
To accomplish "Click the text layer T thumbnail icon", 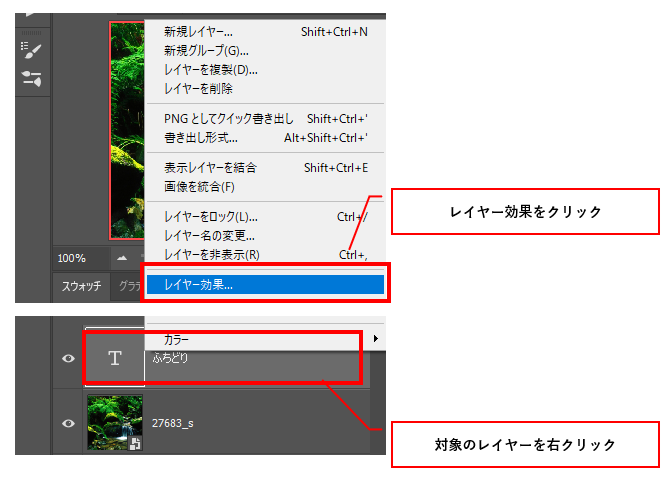I will (x=114, y=358).
